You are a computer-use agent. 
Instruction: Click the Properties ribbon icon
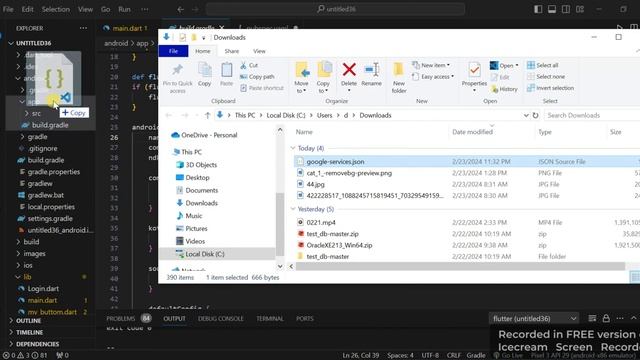[x=474, y=70]
